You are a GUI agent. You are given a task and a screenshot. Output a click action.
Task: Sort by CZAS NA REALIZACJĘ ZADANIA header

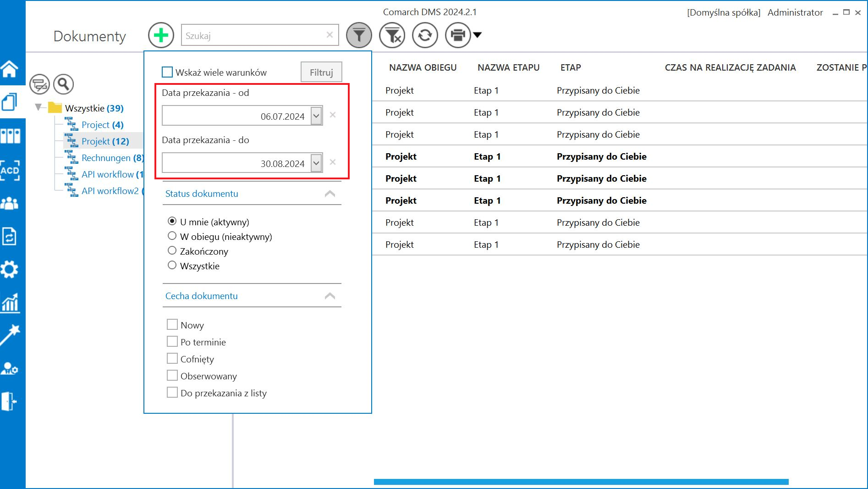coord(730,67)
